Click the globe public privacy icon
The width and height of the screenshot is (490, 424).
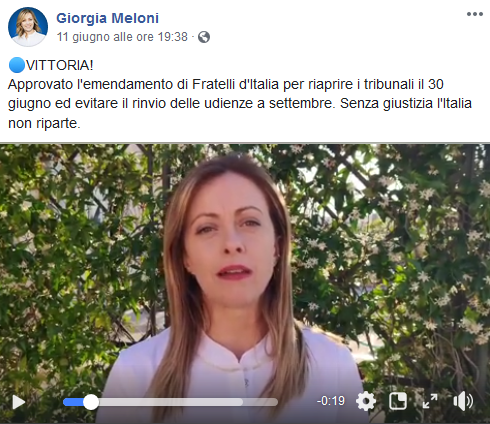(204, 37)
